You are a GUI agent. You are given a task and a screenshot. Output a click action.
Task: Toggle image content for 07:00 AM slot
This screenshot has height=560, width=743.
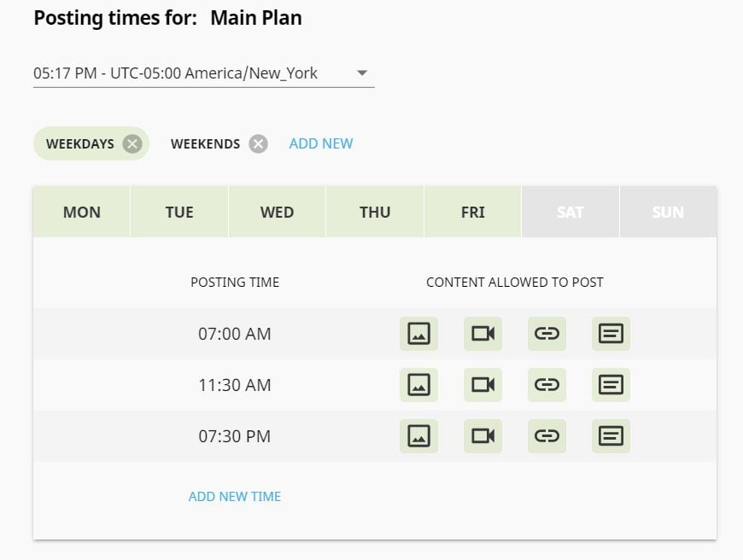click(418, 334)
